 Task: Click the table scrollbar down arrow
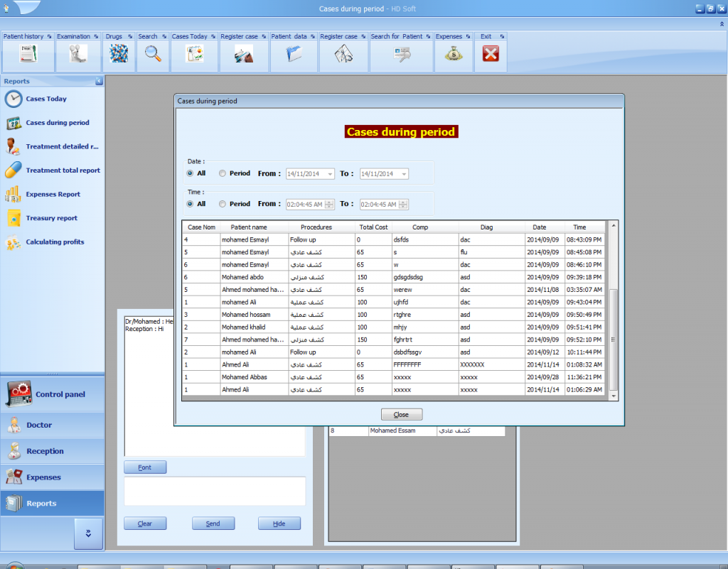pyautogui.click(x=614, y=396)
